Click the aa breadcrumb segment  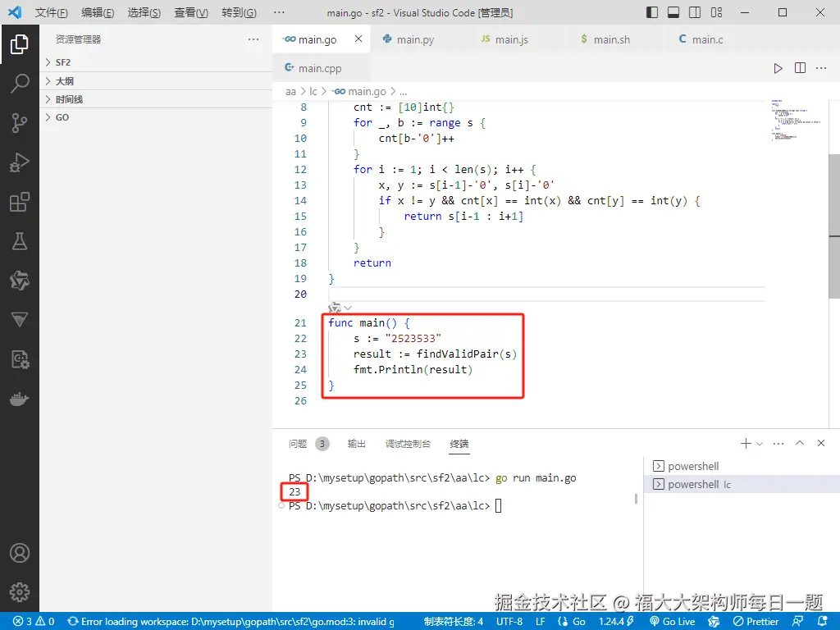290,92
